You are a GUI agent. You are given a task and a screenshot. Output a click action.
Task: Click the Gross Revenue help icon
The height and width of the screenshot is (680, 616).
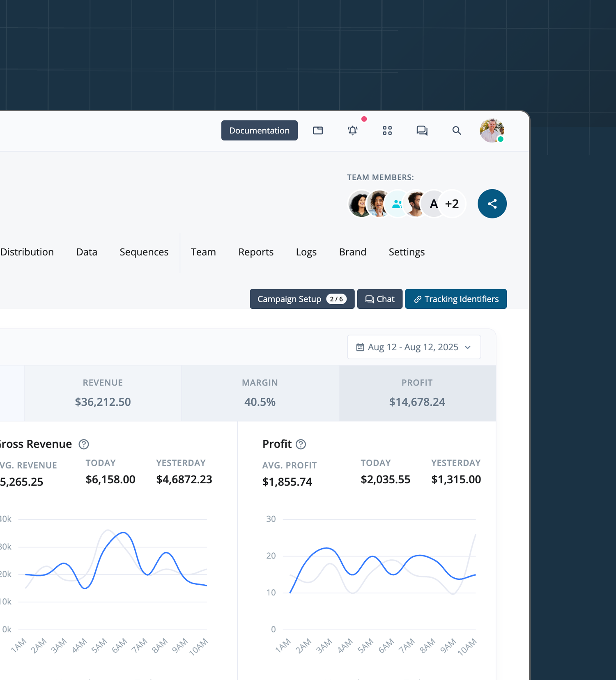click(84, 444)
